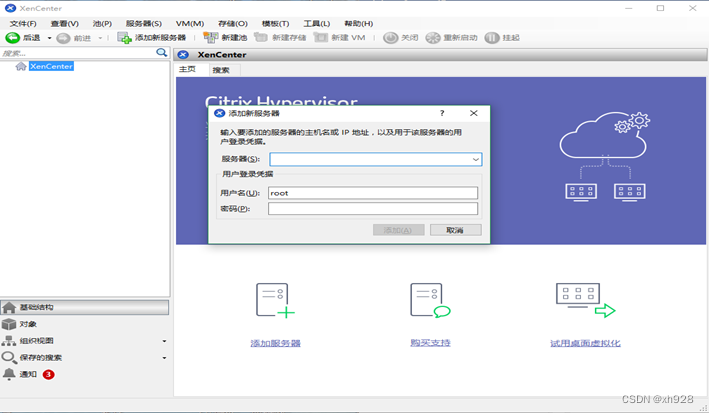Viewport: 709px width, 413px height.
Task: Open the 池(P) menu
Action: (x=102, y=24)
